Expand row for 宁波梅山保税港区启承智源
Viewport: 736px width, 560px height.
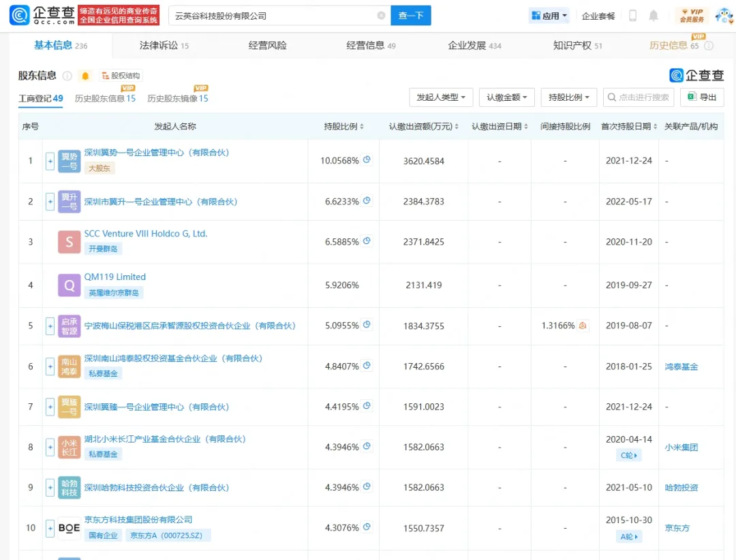tap(50, 326)
